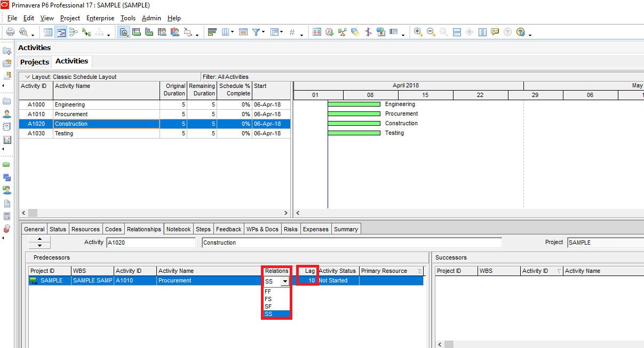Click Level Resources icon

pos(343,32)
